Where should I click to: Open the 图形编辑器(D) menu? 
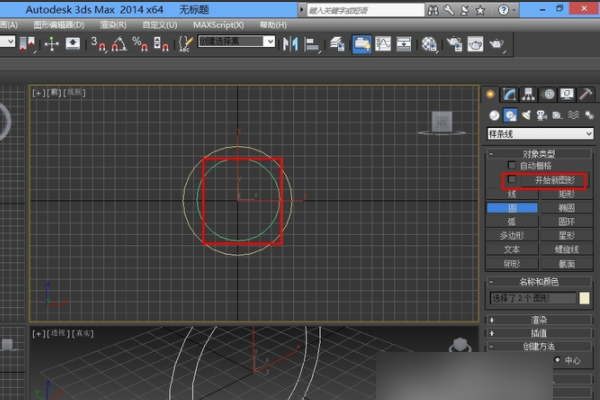(x=59, y=25)
